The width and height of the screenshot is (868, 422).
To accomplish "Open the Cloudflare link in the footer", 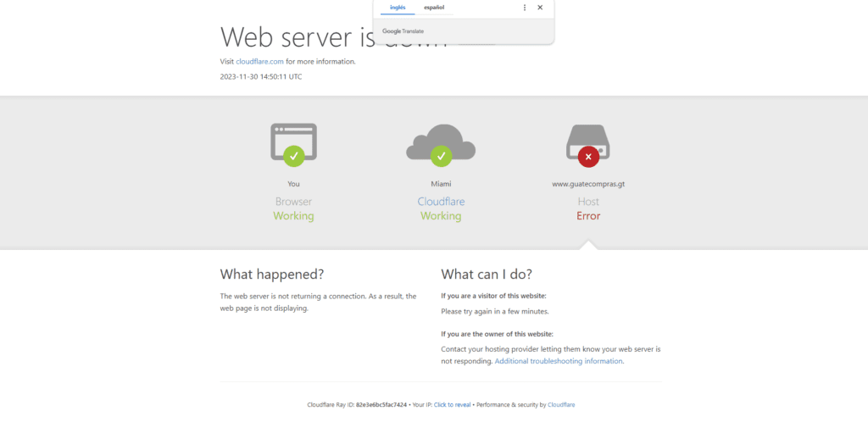I will click(561, 405).
